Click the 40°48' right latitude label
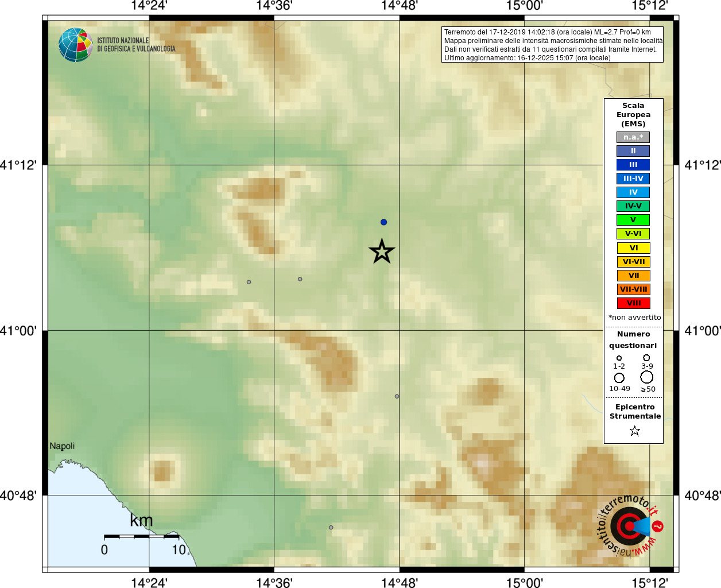Image resolution: width=721 pixels, height=588 pixels. click(703, 496)
